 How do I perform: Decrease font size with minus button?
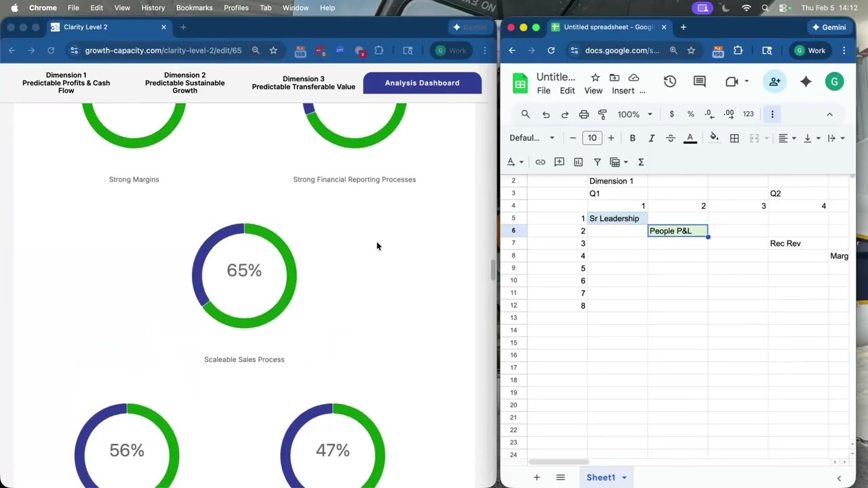pyautogui.click(x=573, y=138)
